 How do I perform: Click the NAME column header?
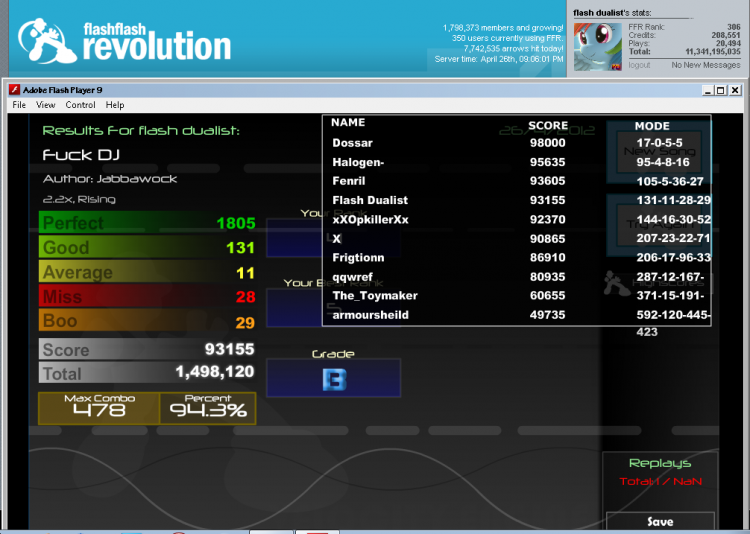pos(348,122)
